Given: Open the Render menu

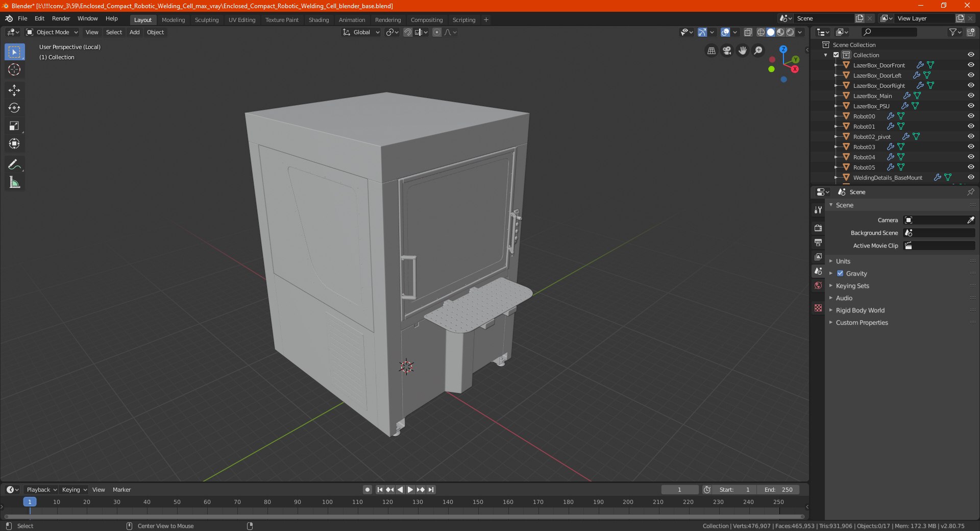Looking at the screenshot, I should tap(61, 18).
